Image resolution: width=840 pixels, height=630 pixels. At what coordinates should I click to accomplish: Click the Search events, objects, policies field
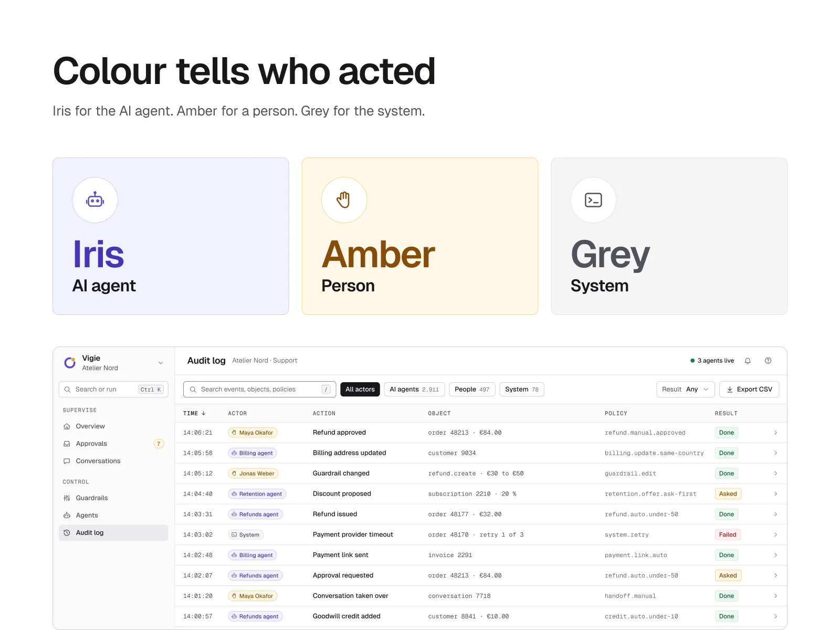pos(259,389)
